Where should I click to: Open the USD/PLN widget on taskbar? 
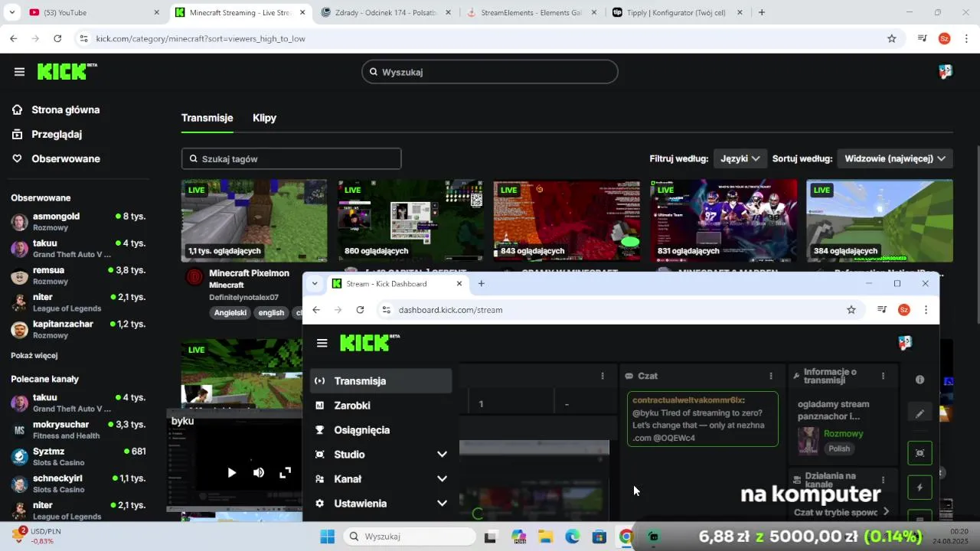coord(37,536)
